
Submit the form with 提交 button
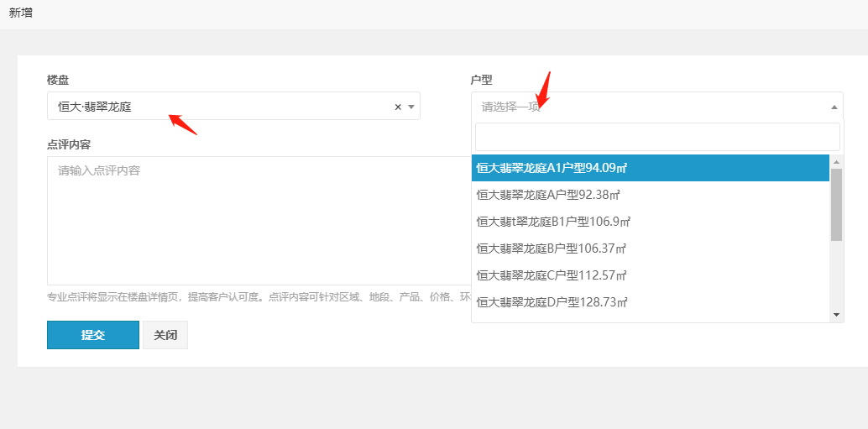click(x=93, y=335)
